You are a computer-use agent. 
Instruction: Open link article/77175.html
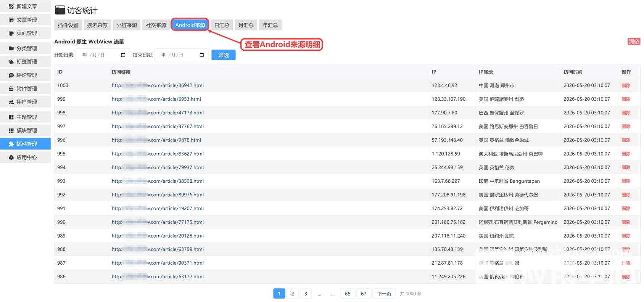click(x=158, y=222)
